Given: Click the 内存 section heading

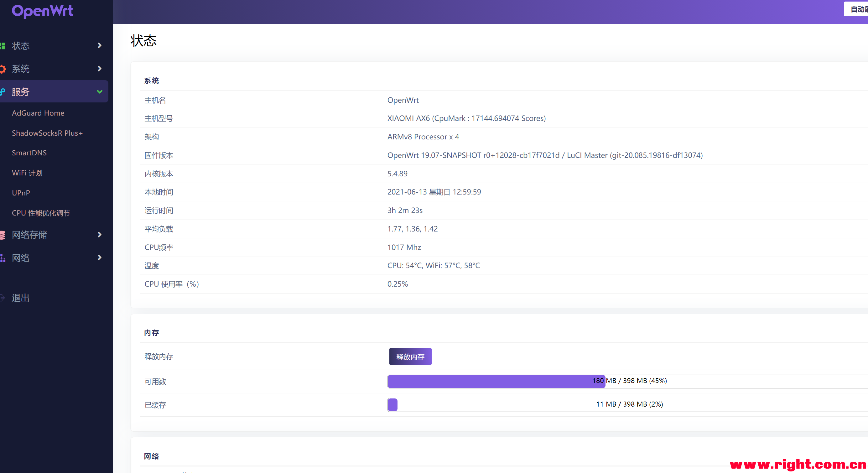Looking at the screenshot, I should [151, 333].
